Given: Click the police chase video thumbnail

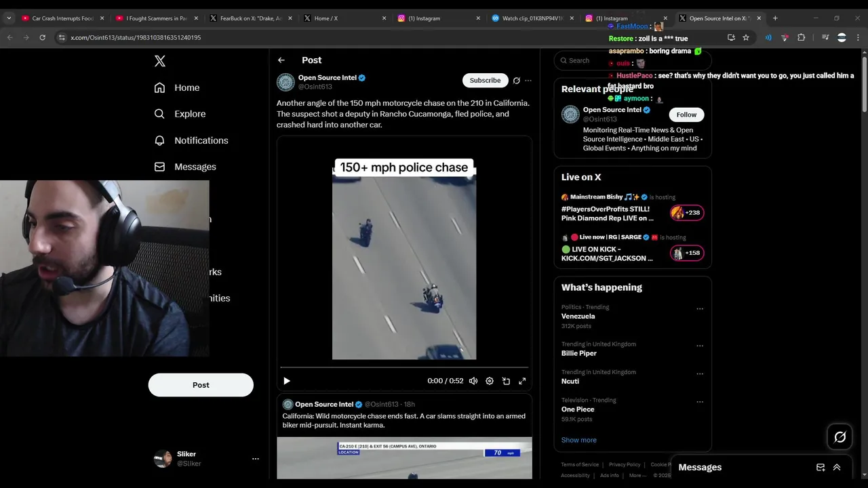Looking at the screenshot, I should 404,259.
